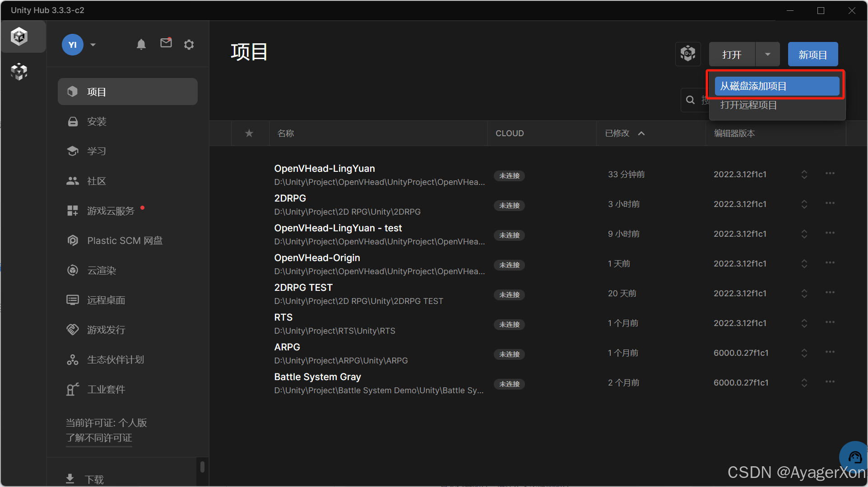Select 项目 in the sidebar

pyautogui.click(x=128, y=92)
